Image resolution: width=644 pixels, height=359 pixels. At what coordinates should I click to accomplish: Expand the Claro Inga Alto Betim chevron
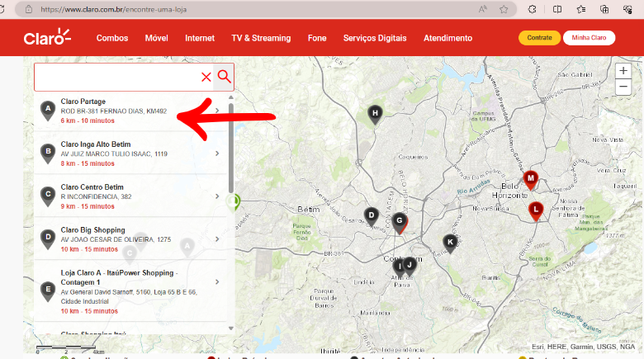[x=217, y=154]
